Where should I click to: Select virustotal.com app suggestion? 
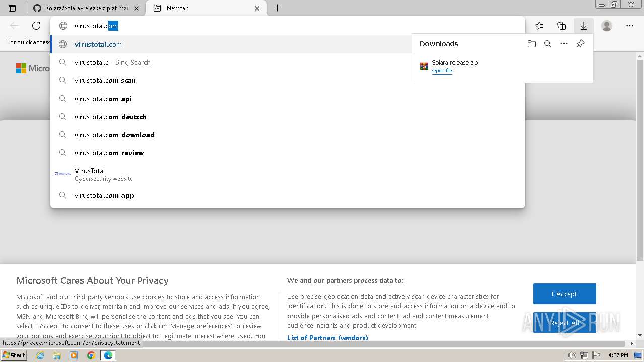pos(288,195)
